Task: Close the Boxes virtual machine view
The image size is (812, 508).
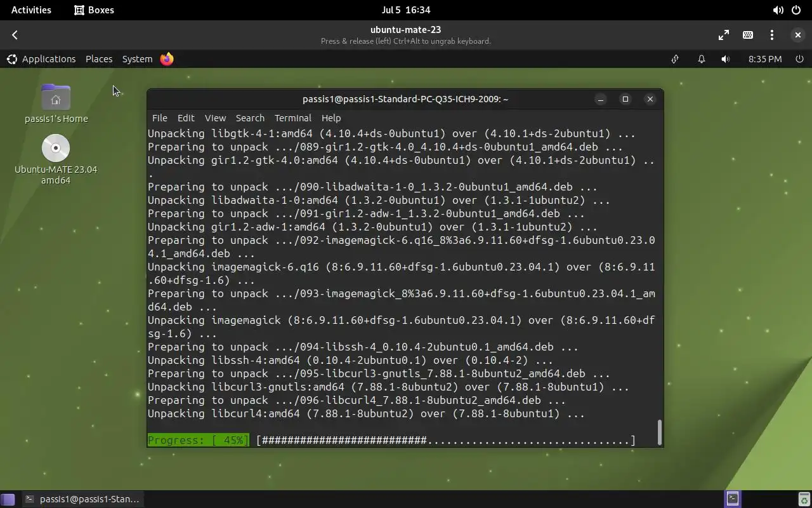Action: click(x=797, y=36)
